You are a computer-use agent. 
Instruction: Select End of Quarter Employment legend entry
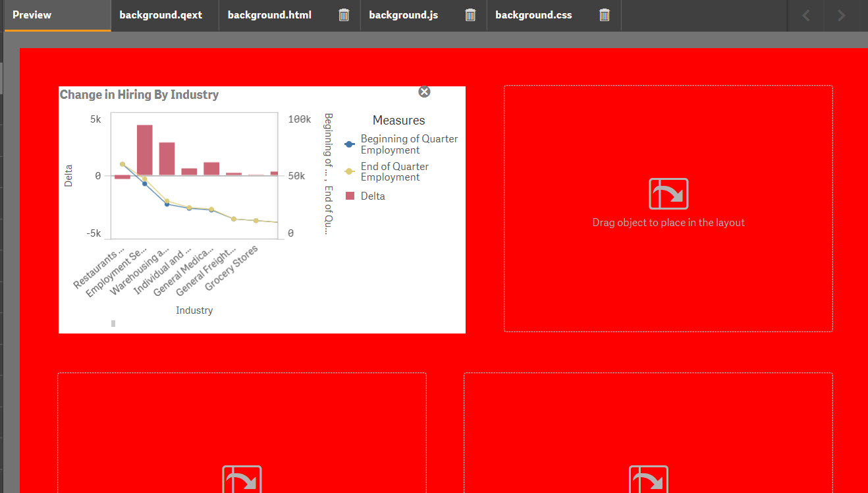point(387,171)
